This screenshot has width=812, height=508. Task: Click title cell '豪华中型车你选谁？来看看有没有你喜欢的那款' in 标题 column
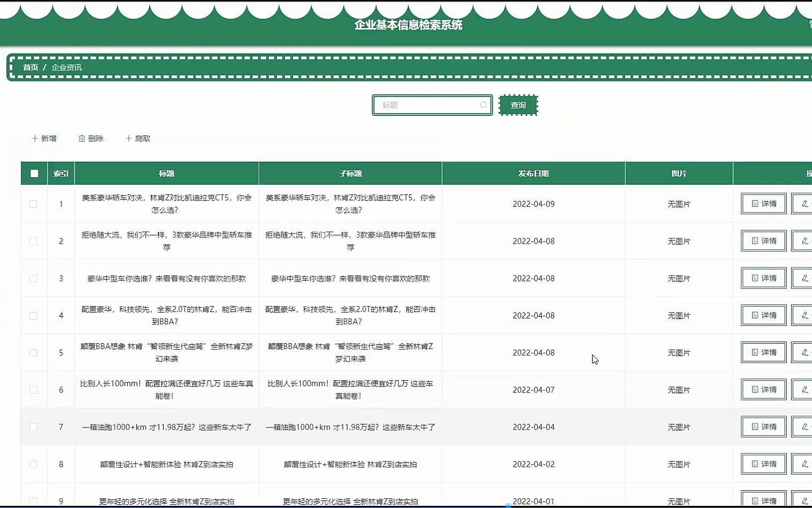click(x=166, y=278)
